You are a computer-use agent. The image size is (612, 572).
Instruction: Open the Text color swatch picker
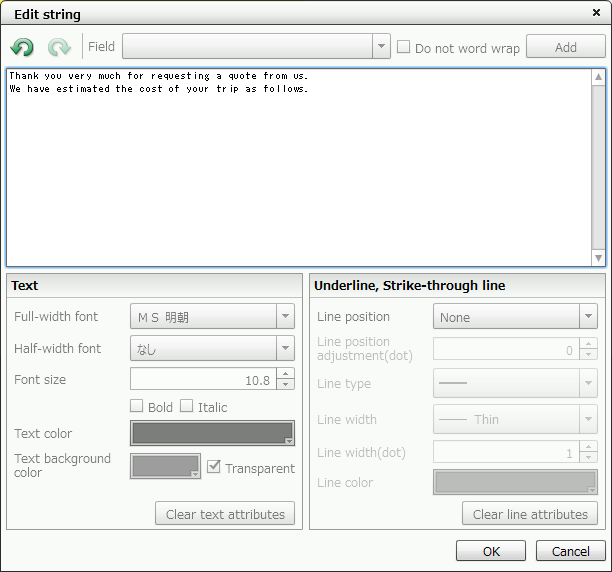click(x=212, y=433)
